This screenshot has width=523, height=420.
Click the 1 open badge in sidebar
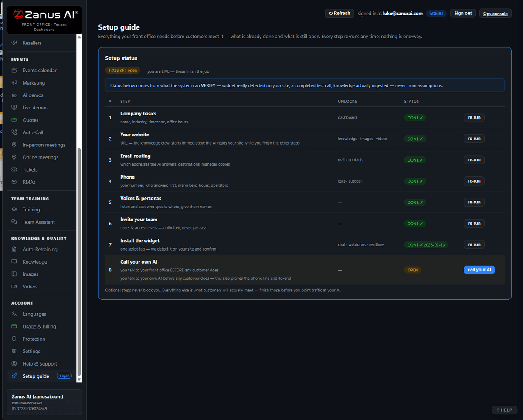65,376
